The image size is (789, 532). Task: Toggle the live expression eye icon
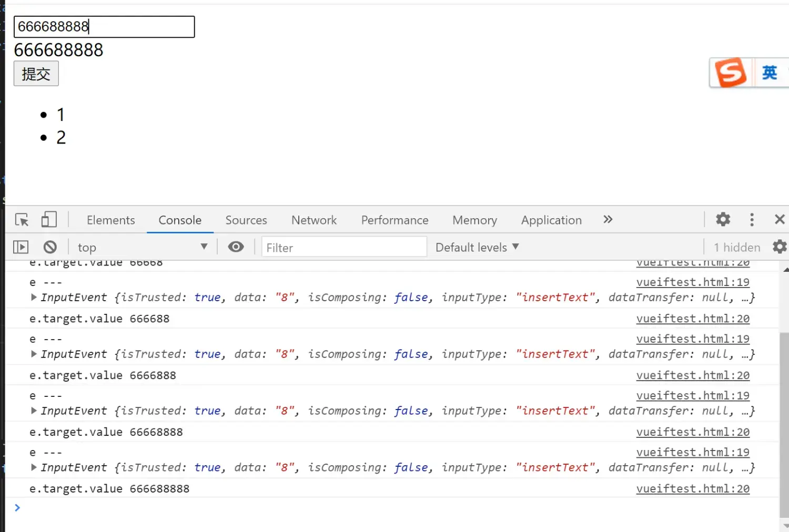click(236, 247)
